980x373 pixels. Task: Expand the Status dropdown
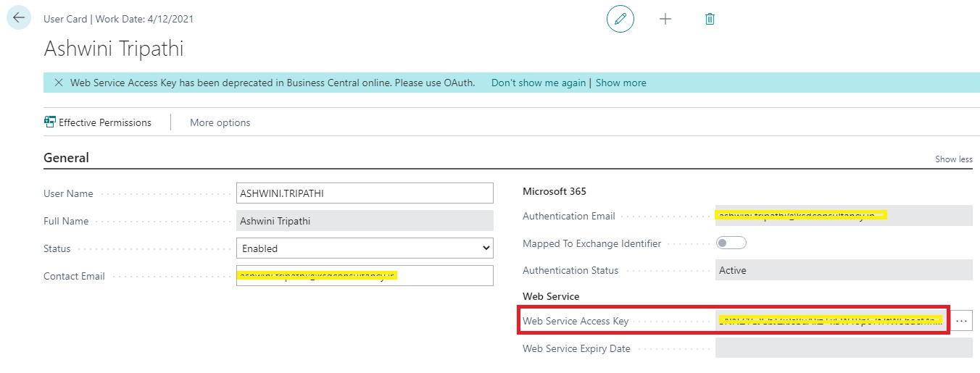pyautogui.click(x=365, y=248)
